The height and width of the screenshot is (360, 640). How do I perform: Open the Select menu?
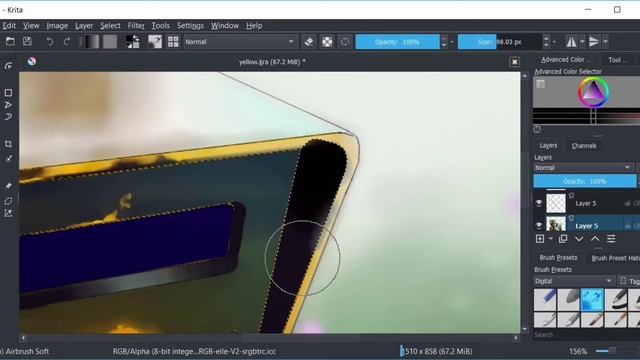[x=110, y=26]
